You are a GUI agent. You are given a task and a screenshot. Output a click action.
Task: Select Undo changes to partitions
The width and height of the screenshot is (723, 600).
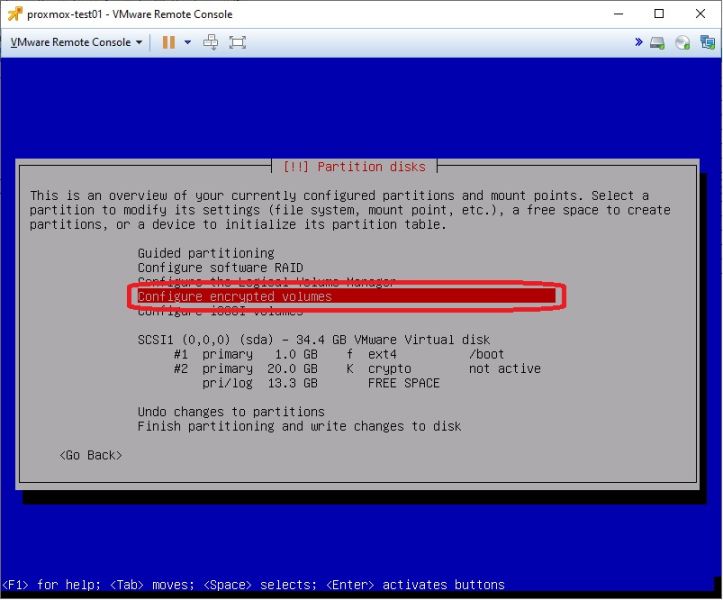tap(231, 412)
